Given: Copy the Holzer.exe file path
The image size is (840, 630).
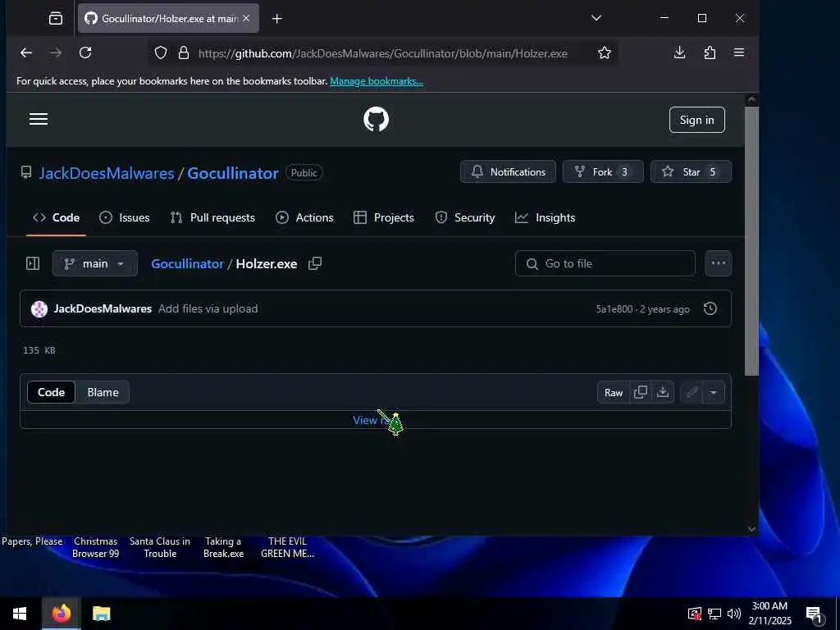Looking at the screenshot, I should point(315,263).
